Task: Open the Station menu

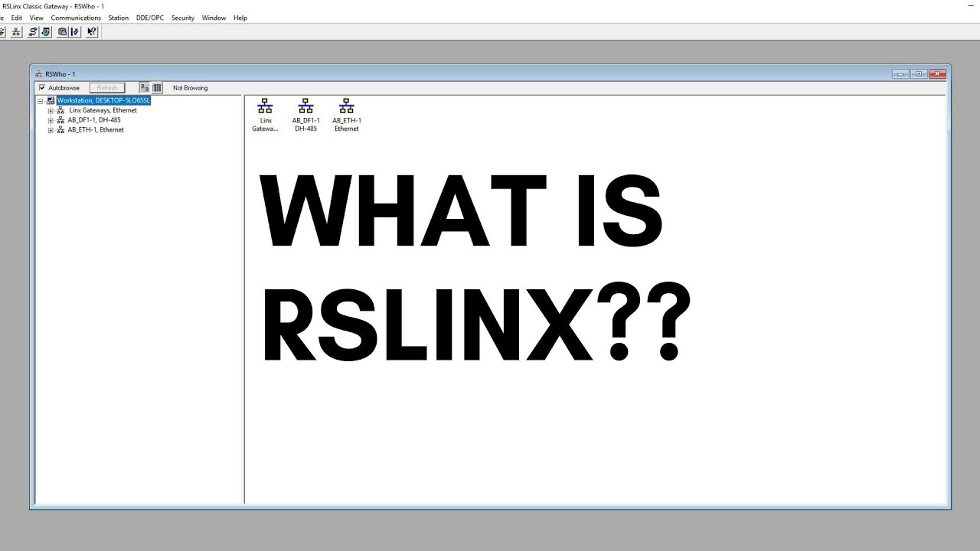Action: (x=119, y=18)
